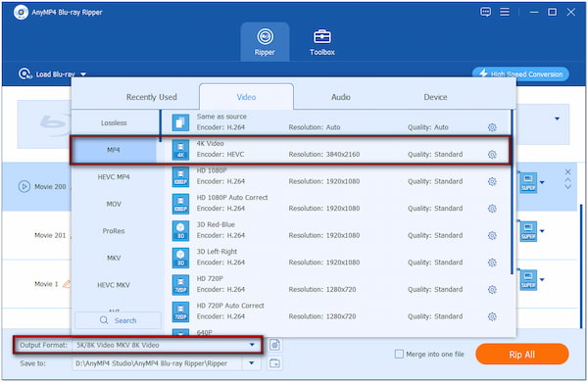
Task: Click the Save to path field
Action: click(x=158, y=363)
